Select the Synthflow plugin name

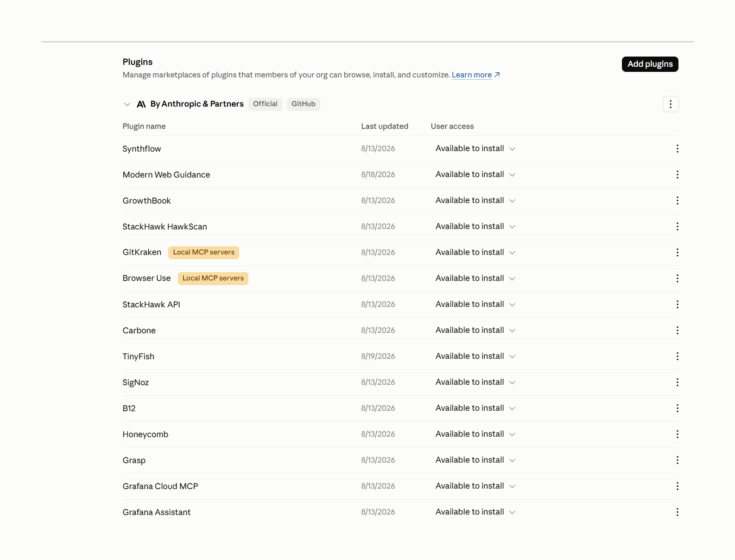click(x=142, y=149)
